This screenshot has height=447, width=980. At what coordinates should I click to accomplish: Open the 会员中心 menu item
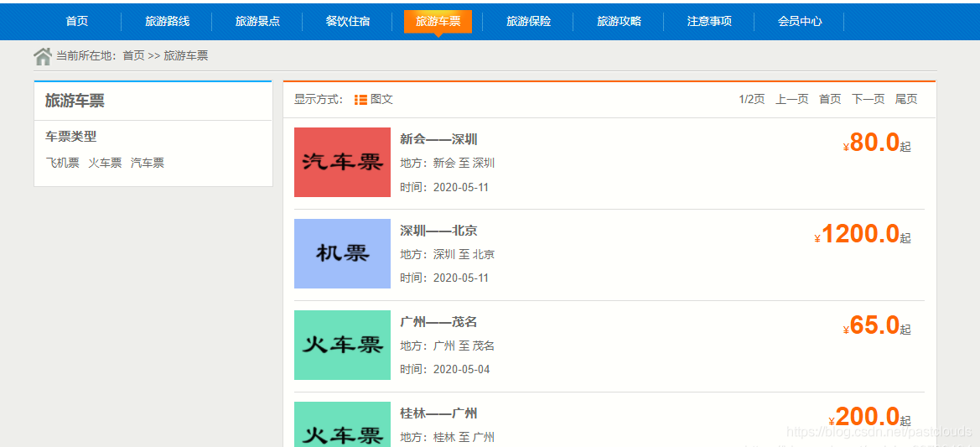point(800,21)
